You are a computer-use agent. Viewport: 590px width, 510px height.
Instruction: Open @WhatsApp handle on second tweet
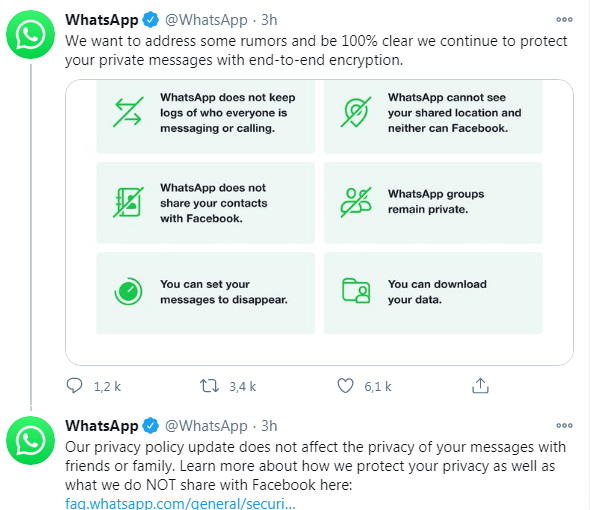[206, 426]
